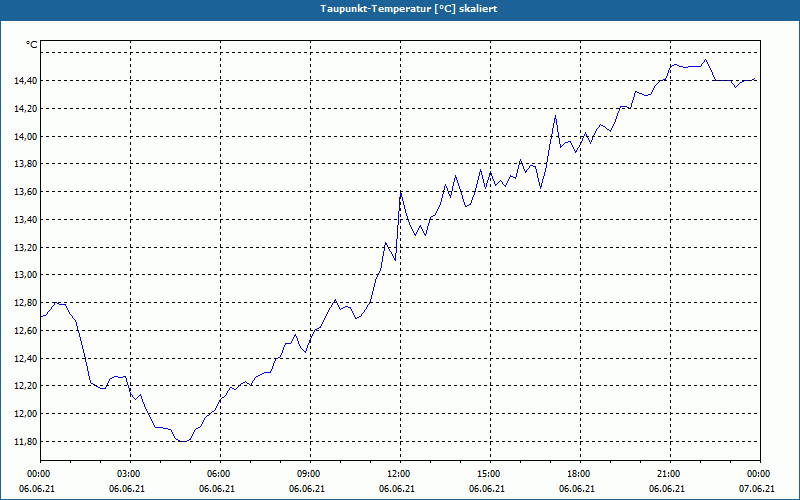Screen dimensions: 800x500
Task: Click the 13,20 y-axis value
Action: (x=27, y=247)
